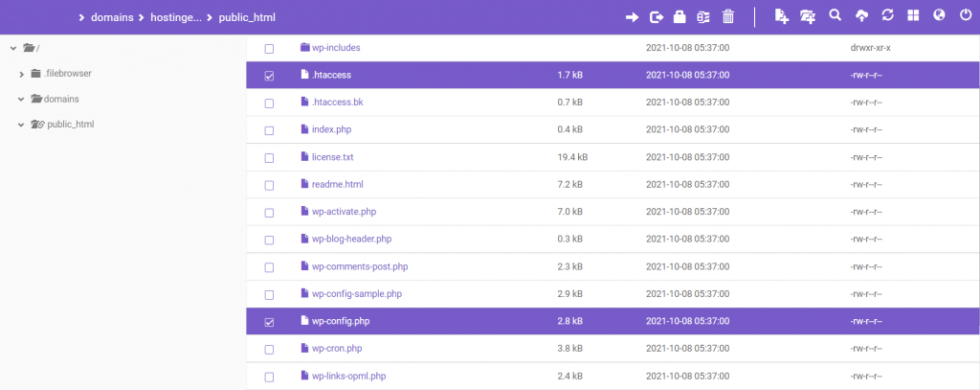Check the wp-activate.php checkbox
980x390 pixels.
coord(269,213)
